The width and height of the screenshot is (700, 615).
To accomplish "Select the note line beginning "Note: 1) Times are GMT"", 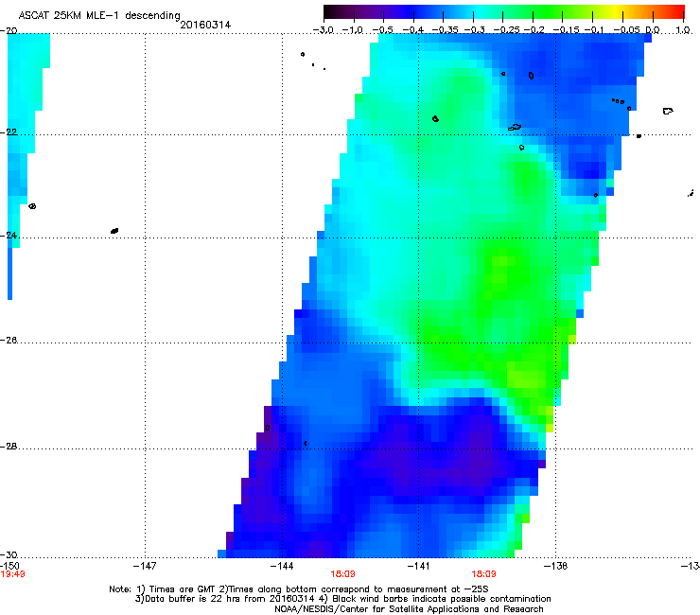I will [299, 589].
